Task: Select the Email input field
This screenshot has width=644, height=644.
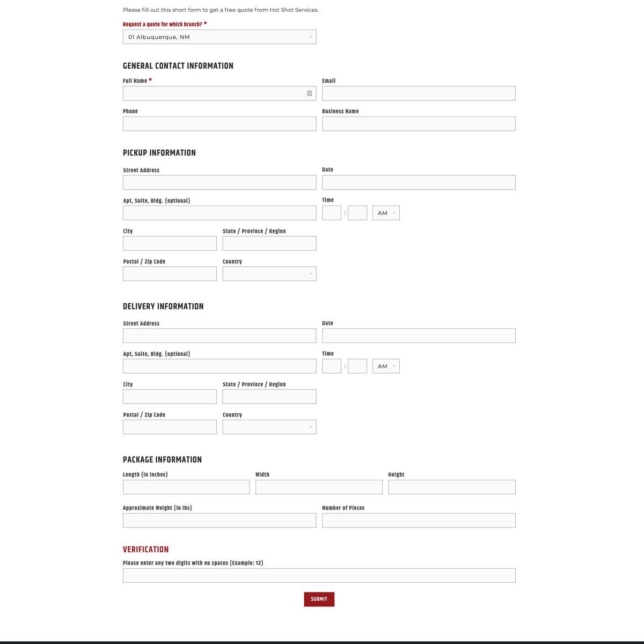Action: (418, 93)
